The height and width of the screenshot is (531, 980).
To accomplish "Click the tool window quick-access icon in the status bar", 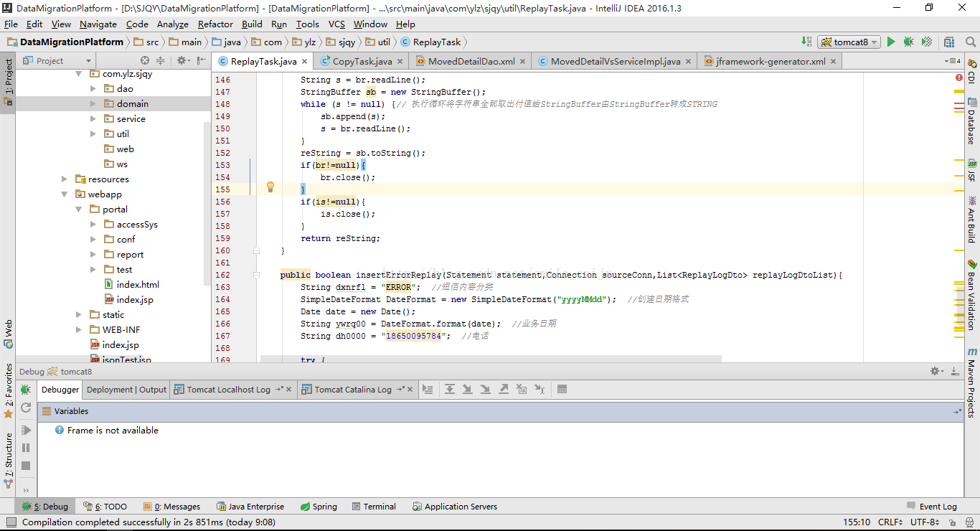I will pos(11,522).
